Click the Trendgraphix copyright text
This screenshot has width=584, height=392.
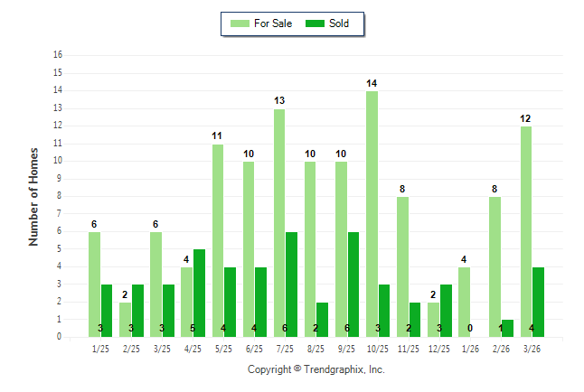click(316, 369)
